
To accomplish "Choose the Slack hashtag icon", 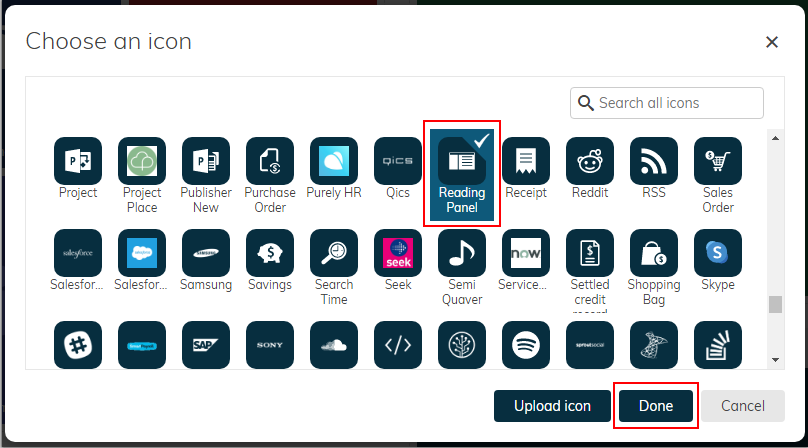I will point(78,345).
